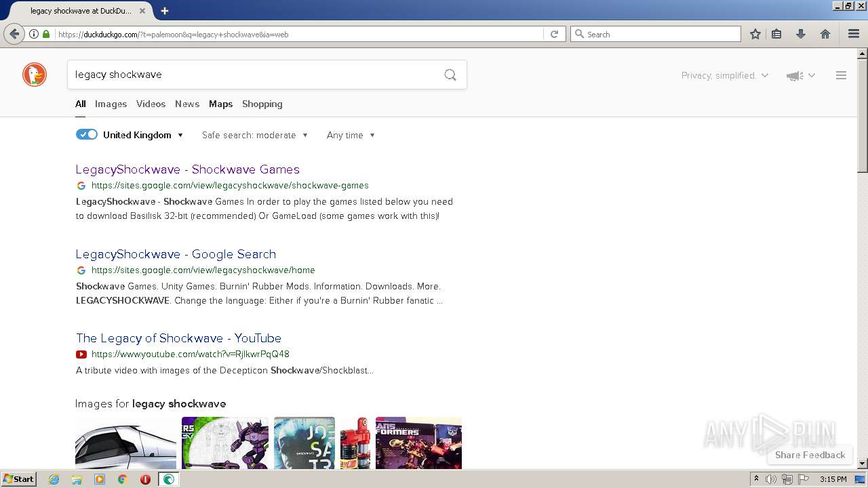Viewport: 868px width, 488px height.
Task: Switch to the Shopping tab
Action: tap(262, 104)
